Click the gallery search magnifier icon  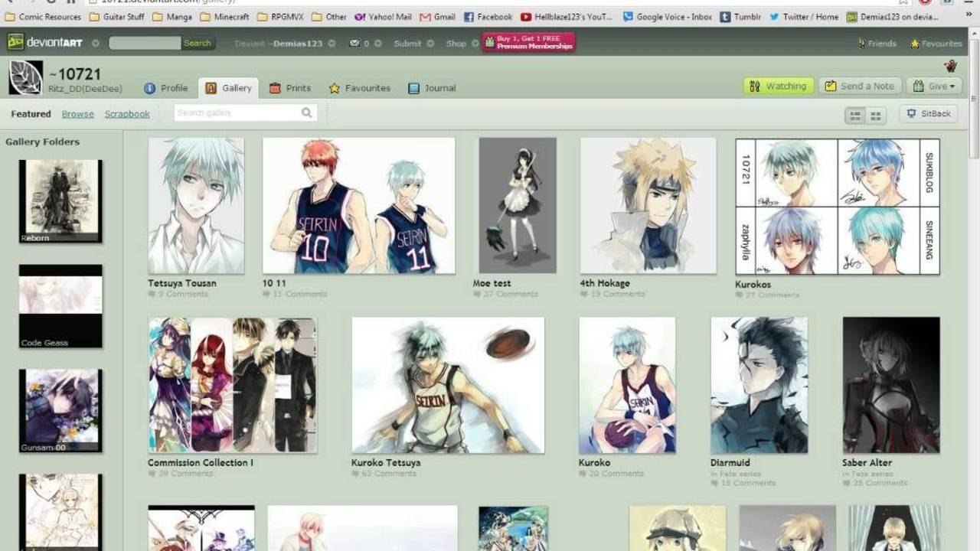(307, 113)
